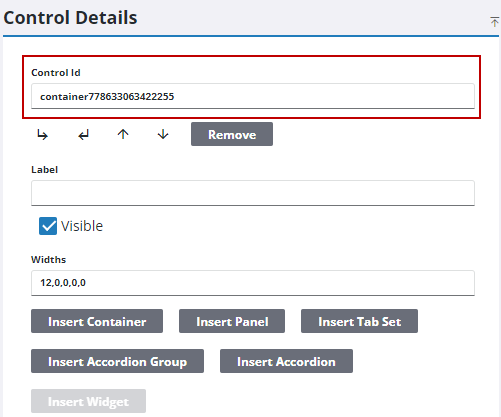Add a Tab Set via Insert Tab Set

pyautogui.click(x=359, y=321)
